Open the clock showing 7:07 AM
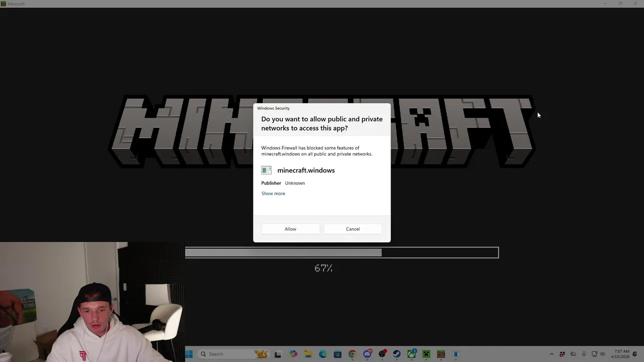 point(620,354)
